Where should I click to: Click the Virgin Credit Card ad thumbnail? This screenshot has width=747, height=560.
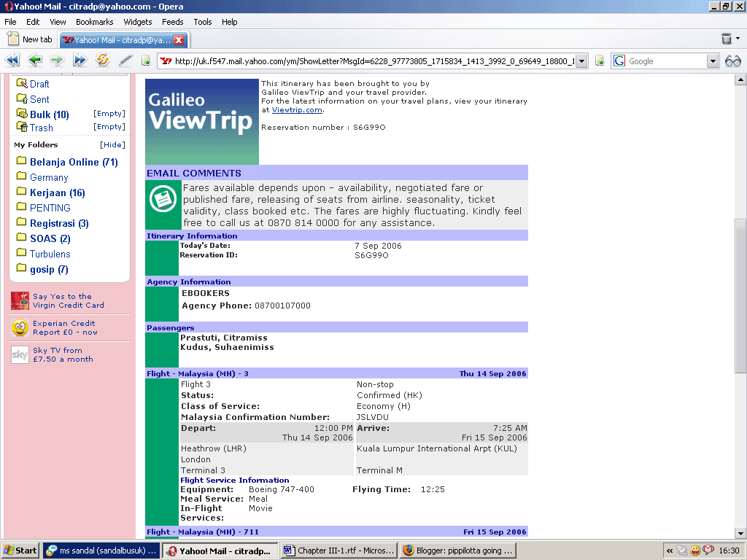coord(20,301)
